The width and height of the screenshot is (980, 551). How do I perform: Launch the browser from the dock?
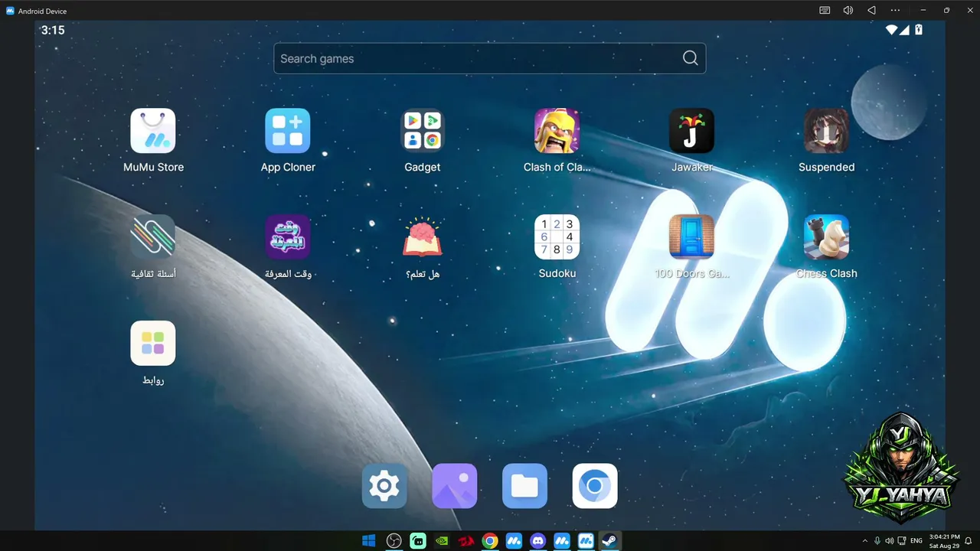click(x=595, y=486)
